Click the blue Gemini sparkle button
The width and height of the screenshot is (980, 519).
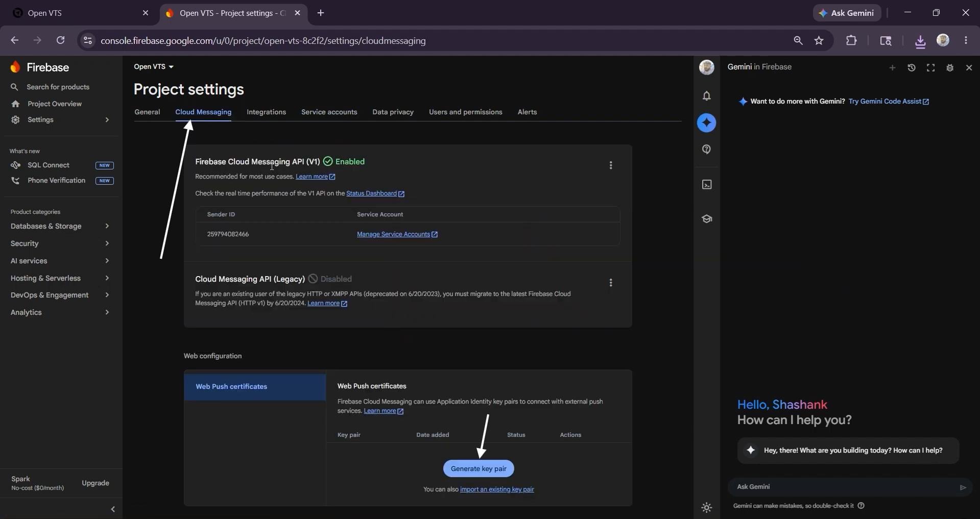click(x=707, y=123)
